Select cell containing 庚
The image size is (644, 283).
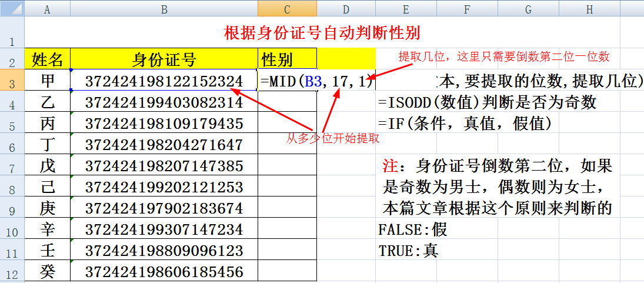[48, 208]
